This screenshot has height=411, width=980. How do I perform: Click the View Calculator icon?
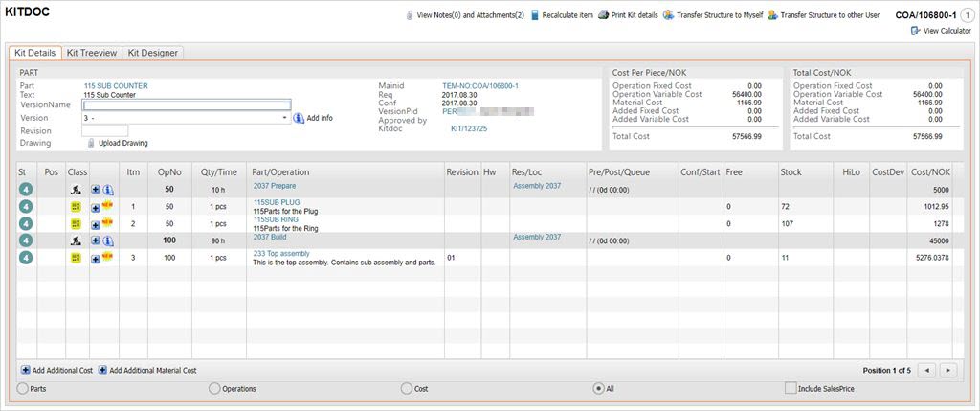point(917,32)
